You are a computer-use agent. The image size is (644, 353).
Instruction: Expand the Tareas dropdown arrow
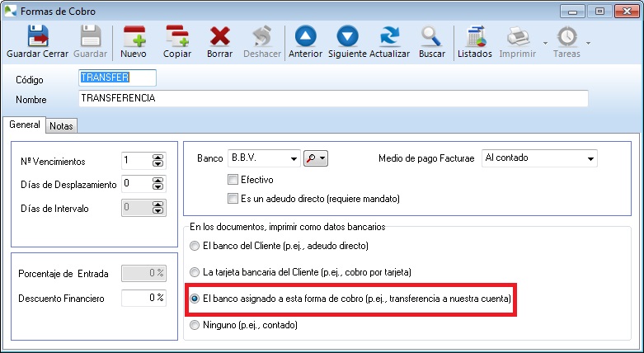coord(588,43)
